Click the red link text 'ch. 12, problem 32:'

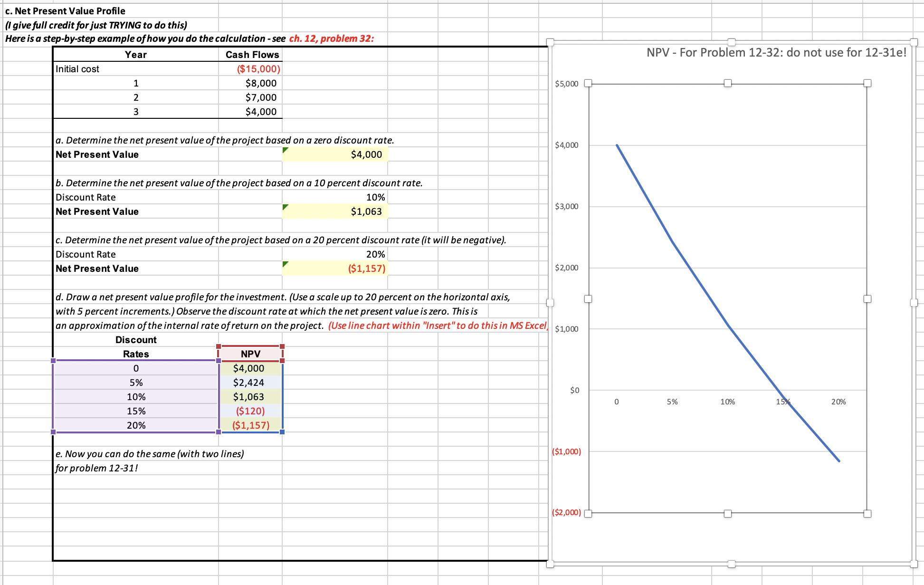point(331,38)
